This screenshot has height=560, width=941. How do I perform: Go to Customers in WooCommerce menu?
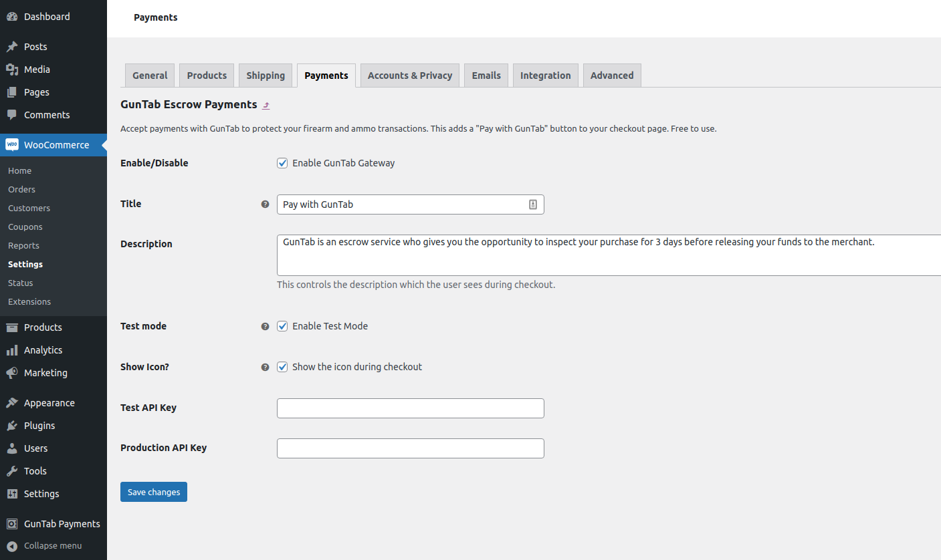pos(29,208)
